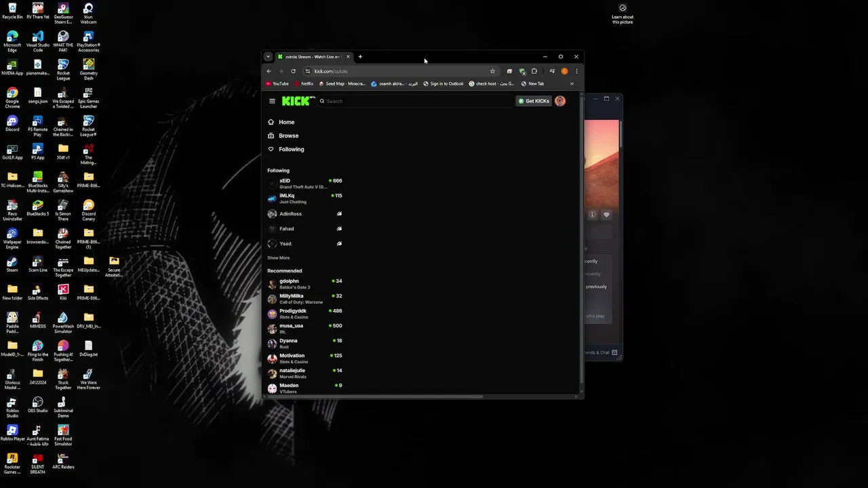Image resolution: width=868 pixels, height=488 pixels.
Task: Select the NVIDIA App desktop icon
Action: (x=12, y=68)
